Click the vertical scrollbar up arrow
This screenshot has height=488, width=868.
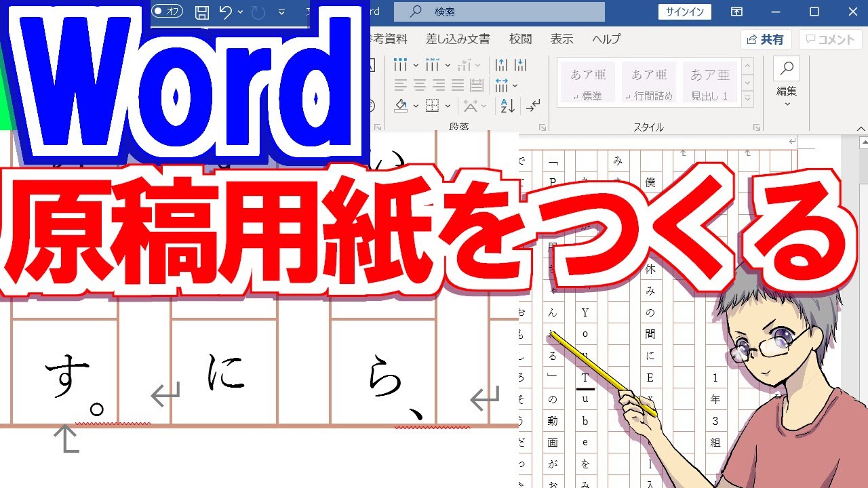click(863, 142)
